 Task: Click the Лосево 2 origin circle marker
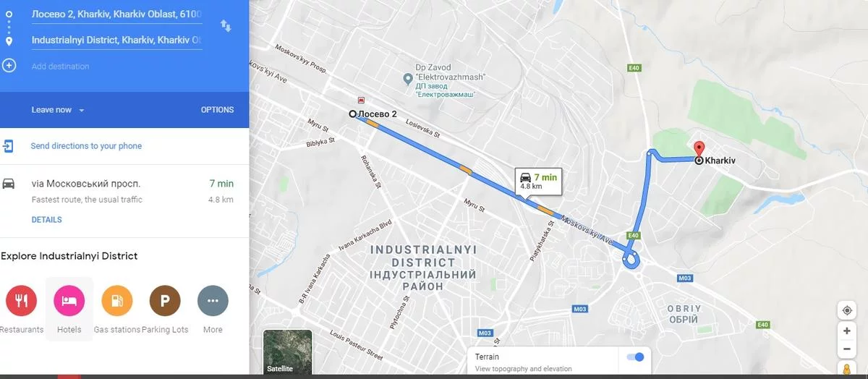[352, 114]
